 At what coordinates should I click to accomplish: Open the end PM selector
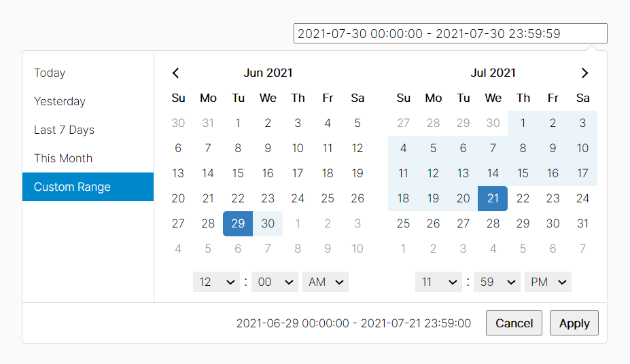point(548,282)
